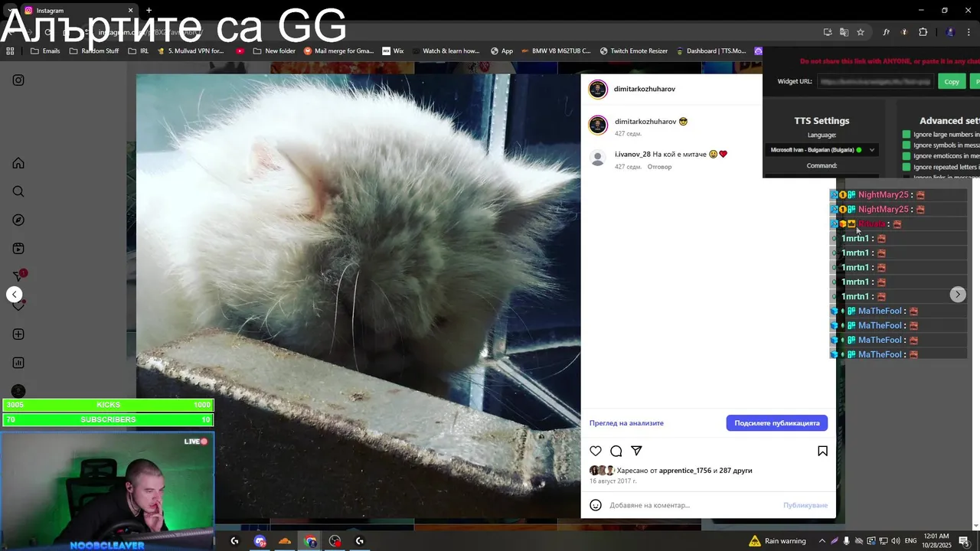Open Instagram Dashboard chart icon

[18, 363]
